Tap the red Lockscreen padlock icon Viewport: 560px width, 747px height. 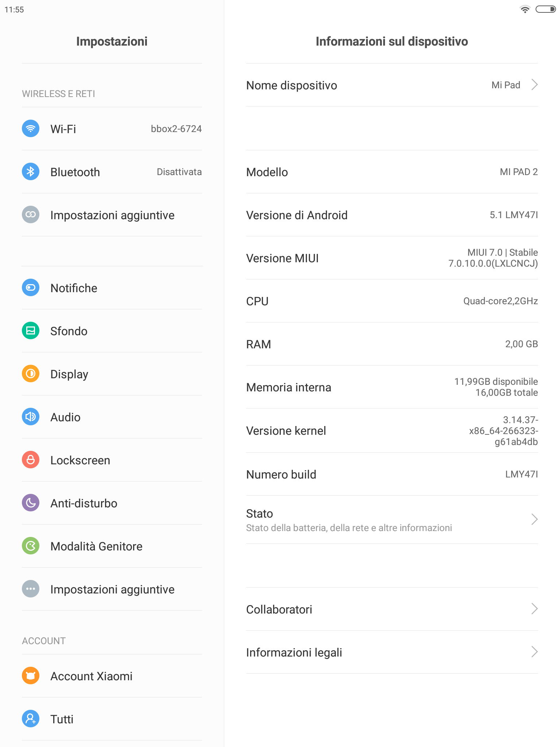(x=31, y=460)
